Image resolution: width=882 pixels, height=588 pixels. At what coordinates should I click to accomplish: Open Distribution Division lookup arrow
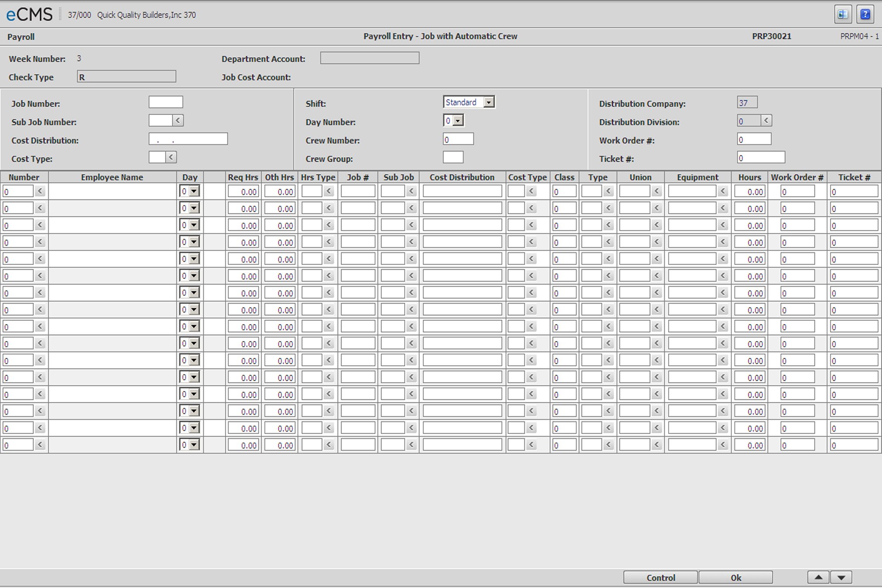[766, 120]
